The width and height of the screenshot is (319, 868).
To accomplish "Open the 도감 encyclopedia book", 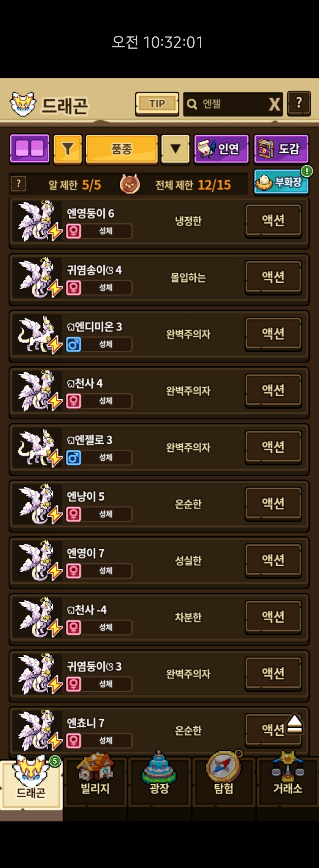I will (281, 149).
